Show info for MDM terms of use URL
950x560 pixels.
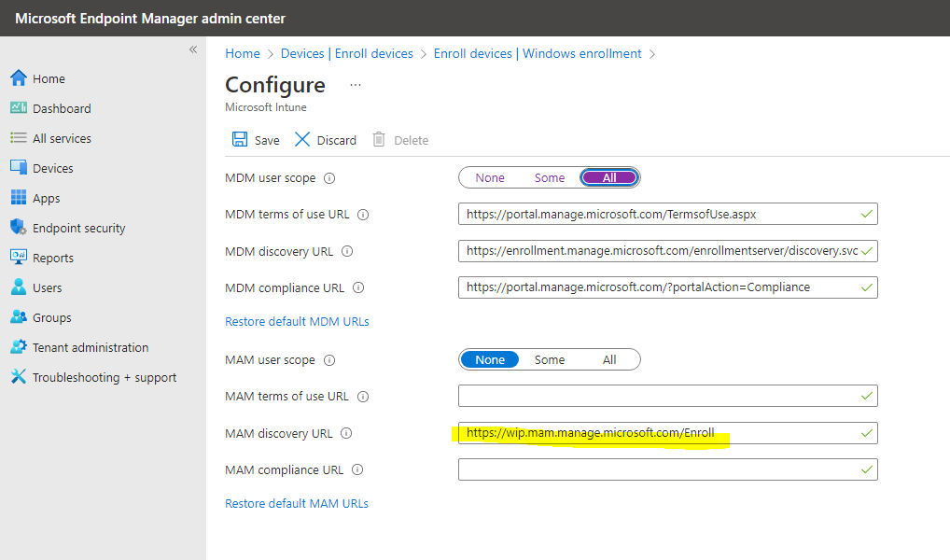tap(363, 215)
